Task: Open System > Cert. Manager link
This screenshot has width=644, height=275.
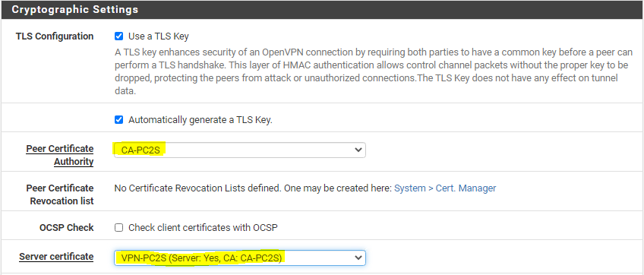Action: tap(445, 188)
